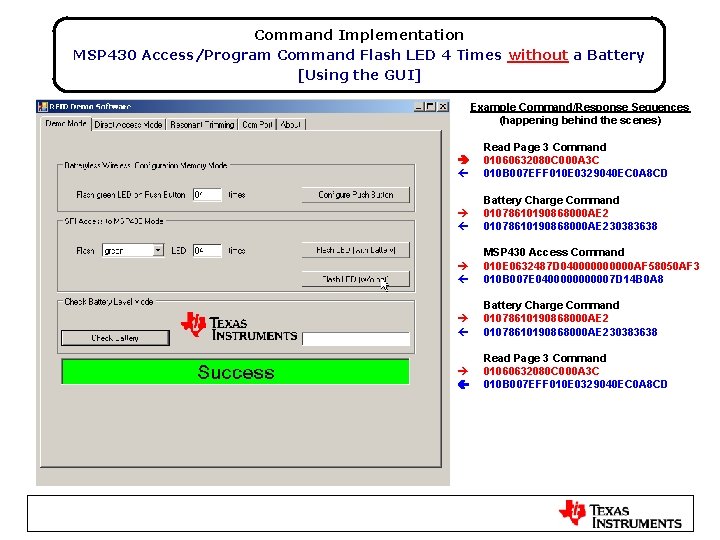720x540 pixels.
Task: Click Flash LED (w/o batt) button
Action: click(355, 279)
